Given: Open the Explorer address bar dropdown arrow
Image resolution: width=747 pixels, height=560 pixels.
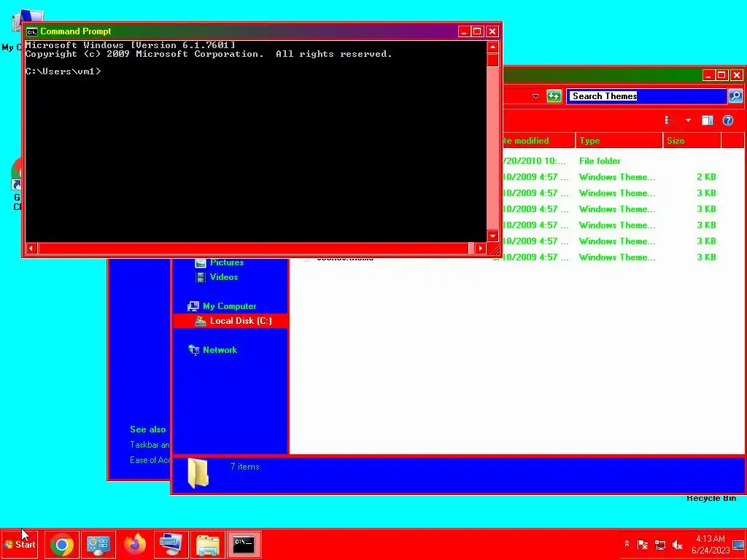Looking at the screenshot, I should tap(535, 96).
